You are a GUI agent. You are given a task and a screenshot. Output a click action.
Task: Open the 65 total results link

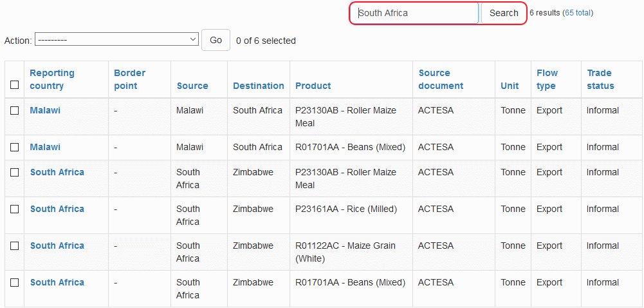coord(578,13)
